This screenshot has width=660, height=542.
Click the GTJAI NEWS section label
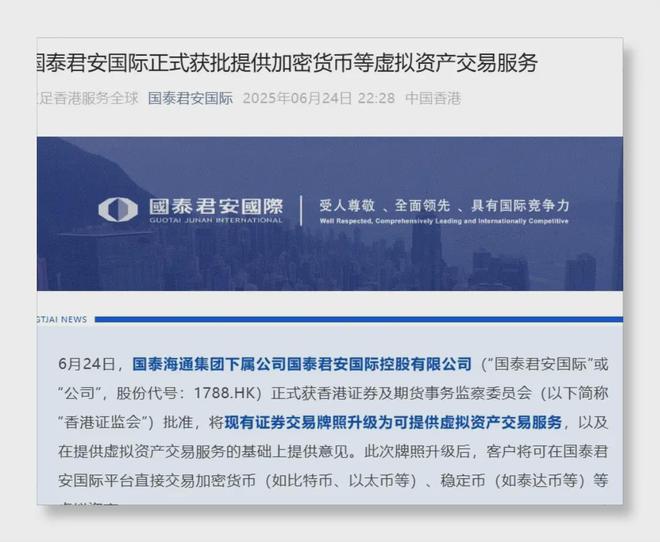point(62,319)
